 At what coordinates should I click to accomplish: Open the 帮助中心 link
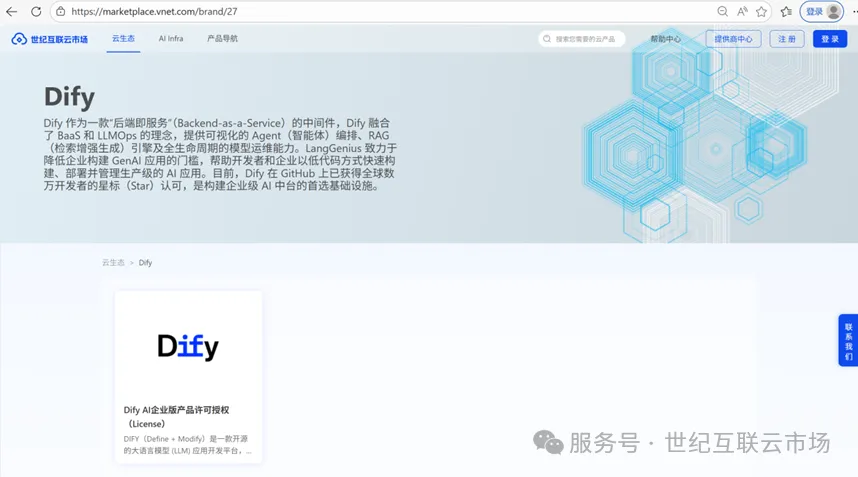[x=665, y=39]
